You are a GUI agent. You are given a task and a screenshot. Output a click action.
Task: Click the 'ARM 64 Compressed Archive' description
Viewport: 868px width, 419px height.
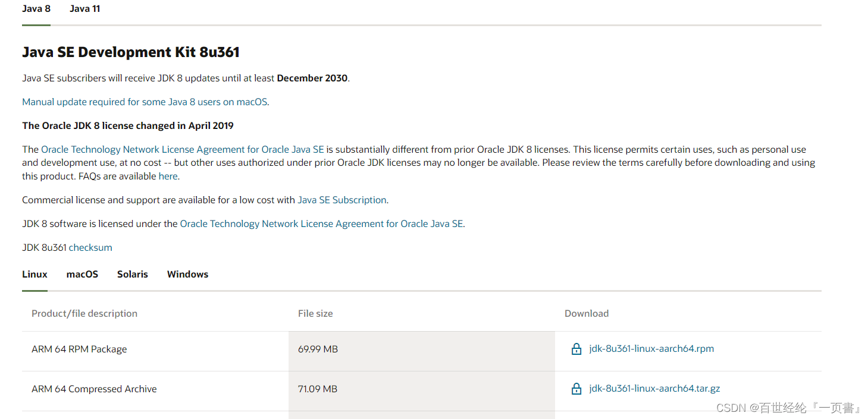(94, 389)
